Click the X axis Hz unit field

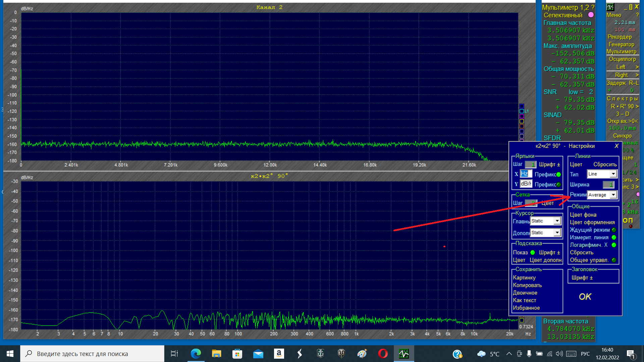tap(525, 174)
